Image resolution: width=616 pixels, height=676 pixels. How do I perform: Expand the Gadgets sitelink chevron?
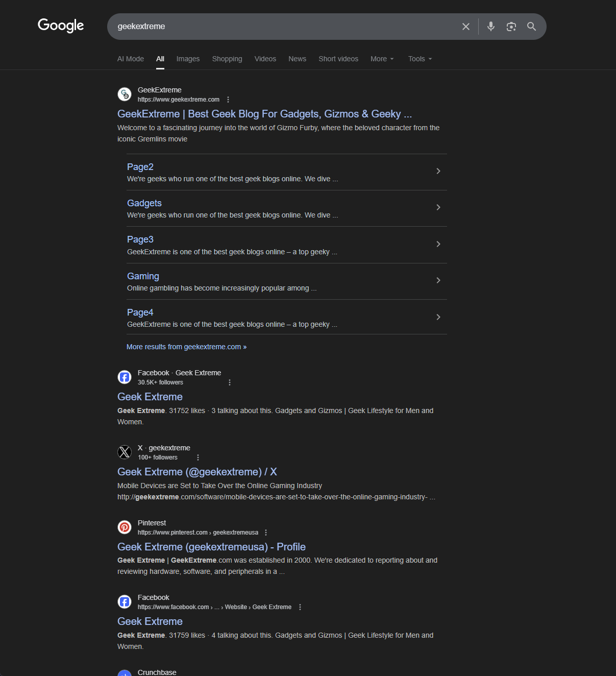438,207
